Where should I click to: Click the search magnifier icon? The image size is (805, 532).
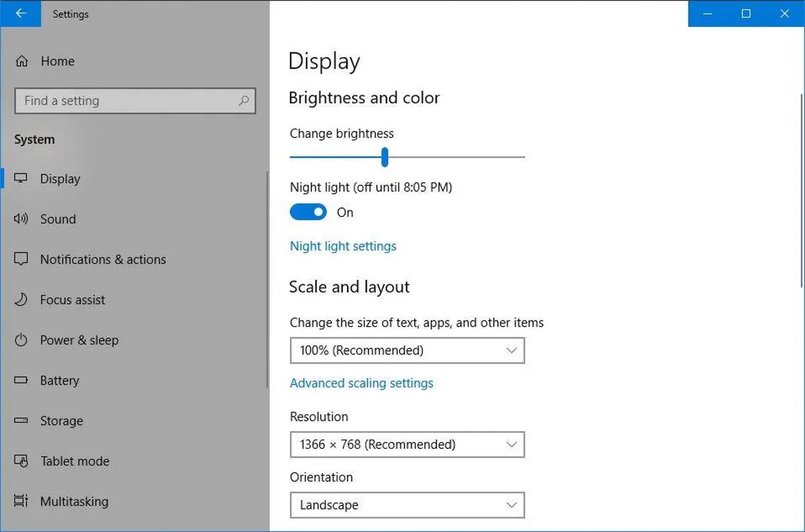(x=244, y=101)
